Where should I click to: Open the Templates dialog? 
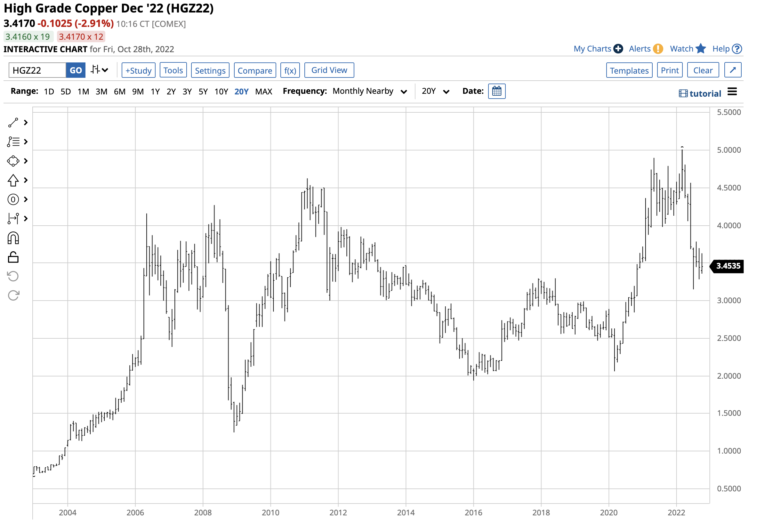click(629, 70)
